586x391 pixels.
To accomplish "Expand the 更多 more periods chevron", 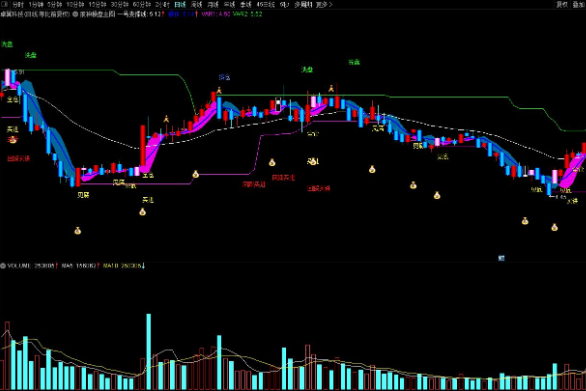I will (x=324, y=4).
